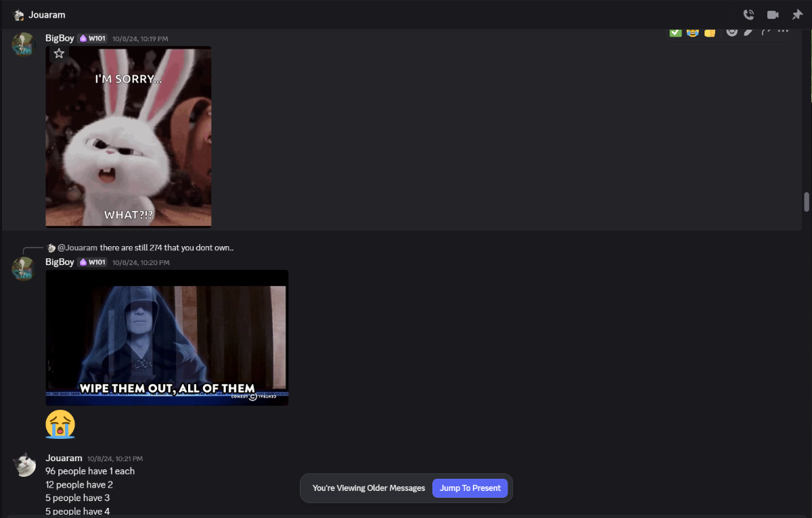
Task: React with the green checkmark emoji
Action: coord(675,32)
